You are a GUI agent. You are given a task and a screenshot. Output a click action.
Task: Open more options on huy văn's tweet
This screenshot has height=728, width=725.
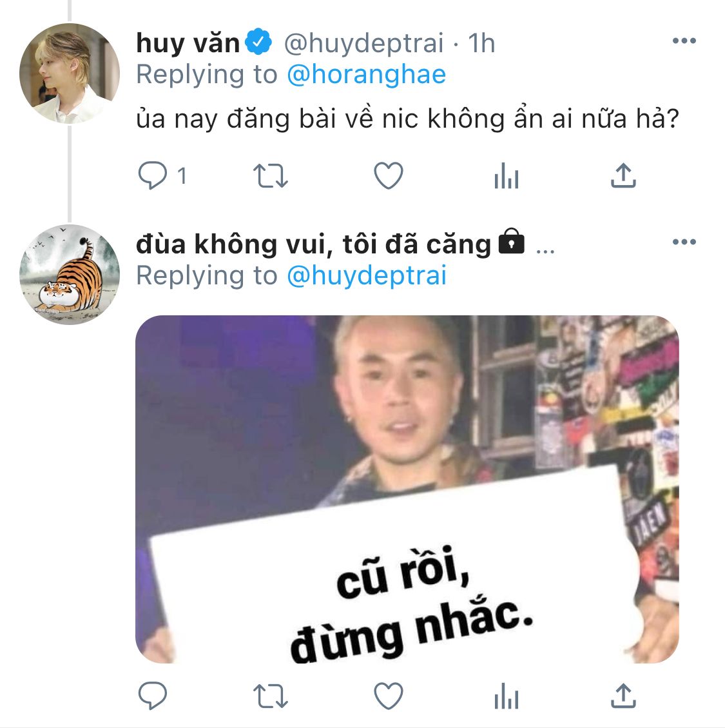[684, 41]
